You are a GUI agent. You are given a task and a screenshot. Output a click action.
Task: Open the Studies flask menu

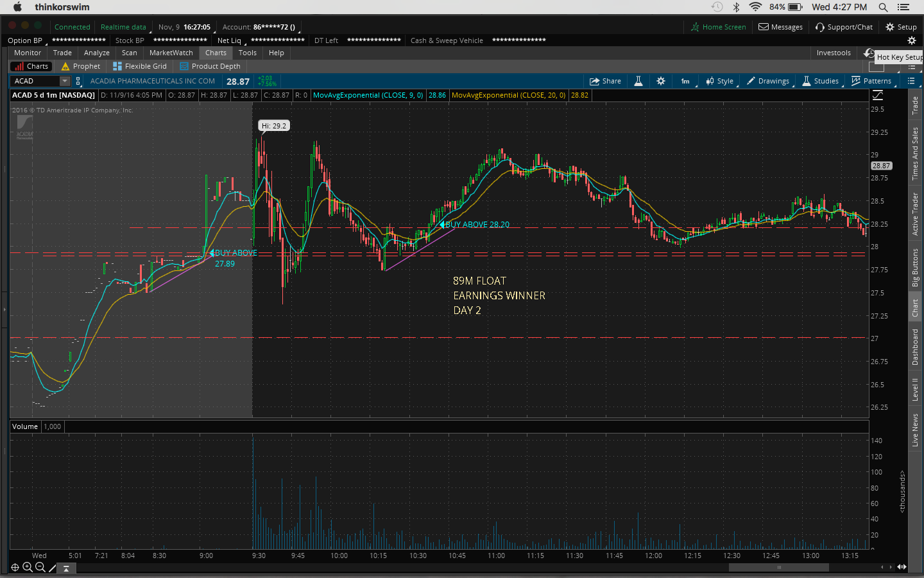point(820,81)
